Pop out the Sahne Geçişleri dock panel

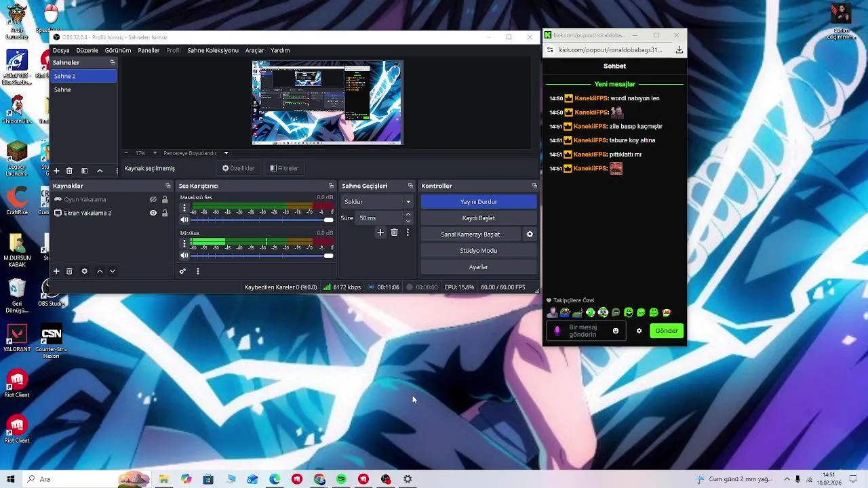410,186
